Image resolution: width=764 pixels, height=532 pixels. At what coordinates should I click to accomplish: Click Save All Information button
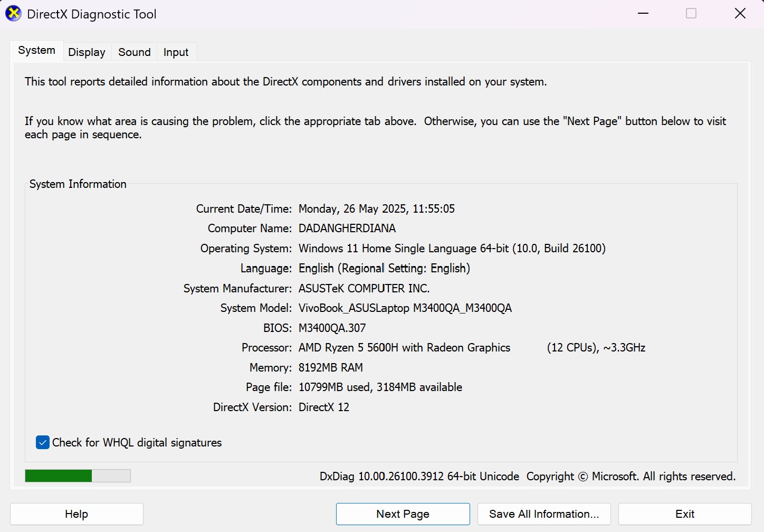[x=544, y=514]
